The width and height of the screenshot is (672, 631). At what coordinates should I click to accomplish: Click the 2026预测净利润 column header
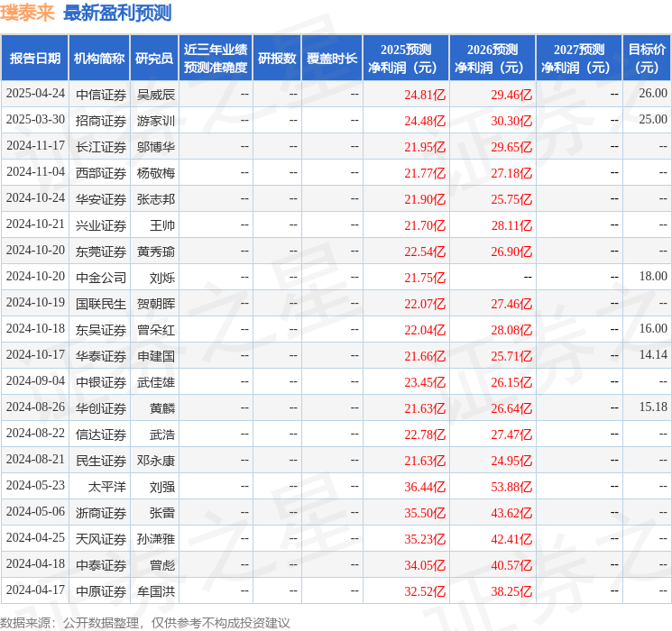coord(492,58)
